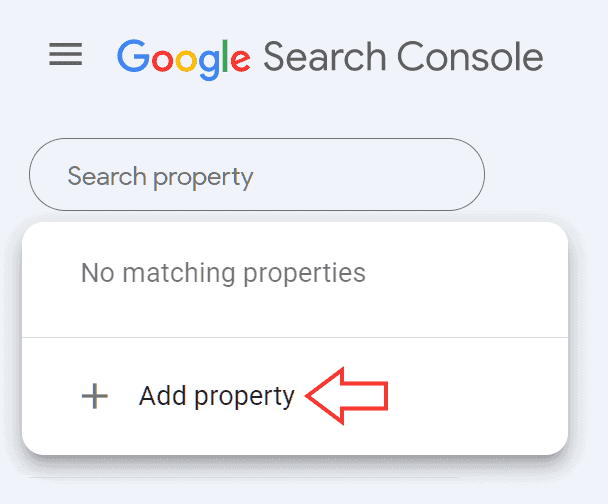Click the word Search in the header title
The width and height of the screenshot is (608, 504).
click(x=325, y=56)
